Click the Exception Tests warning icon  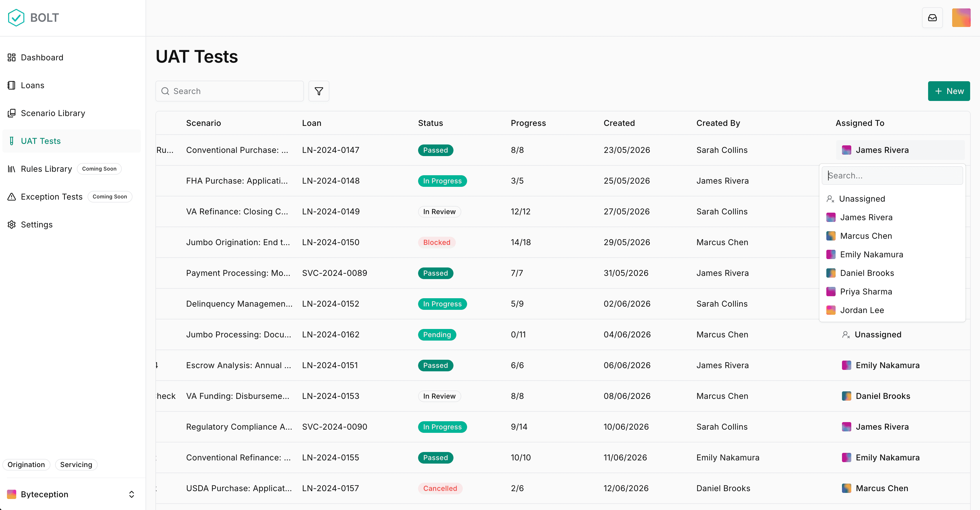(12, 196)
